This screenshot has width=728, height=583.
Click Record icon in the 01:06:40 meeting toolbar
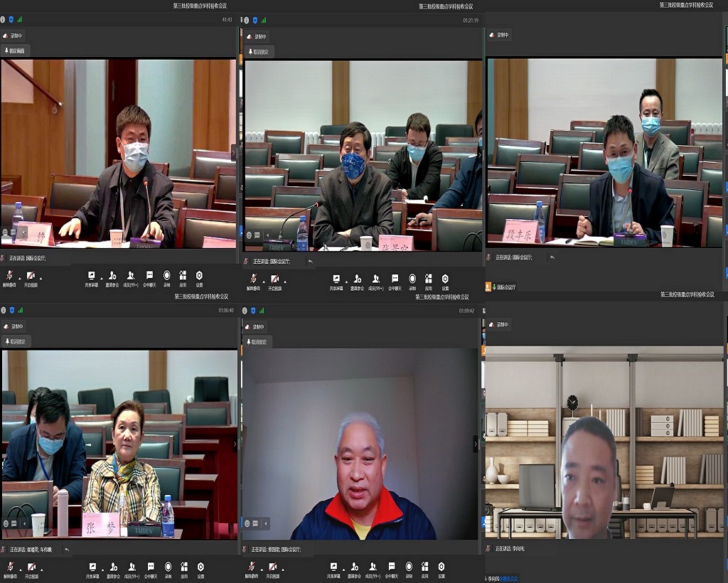point(168,567)
